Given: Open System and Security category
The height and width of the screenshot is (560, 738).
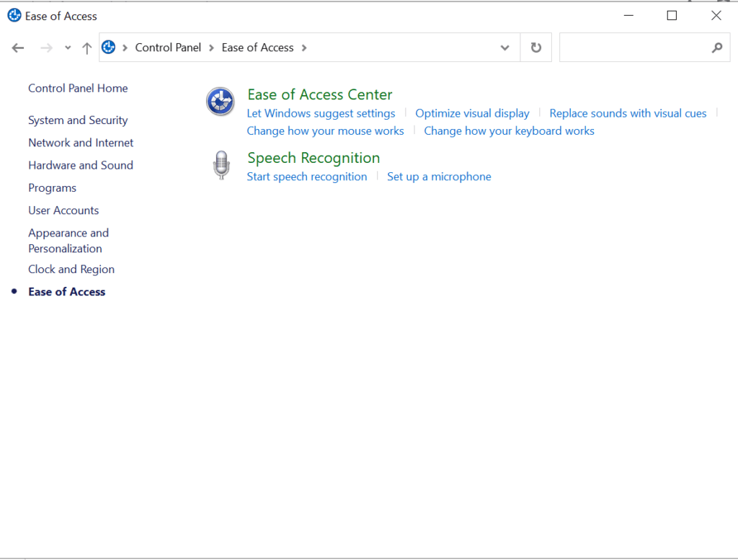Looking at the screenshot, I should coord(78,120).
